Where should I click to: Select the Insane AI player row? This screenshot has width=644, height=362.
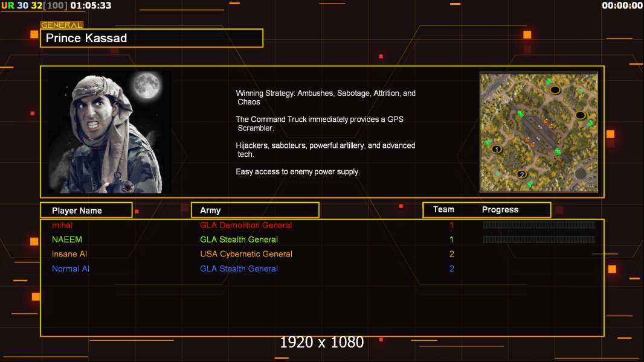tap(322, 254)
